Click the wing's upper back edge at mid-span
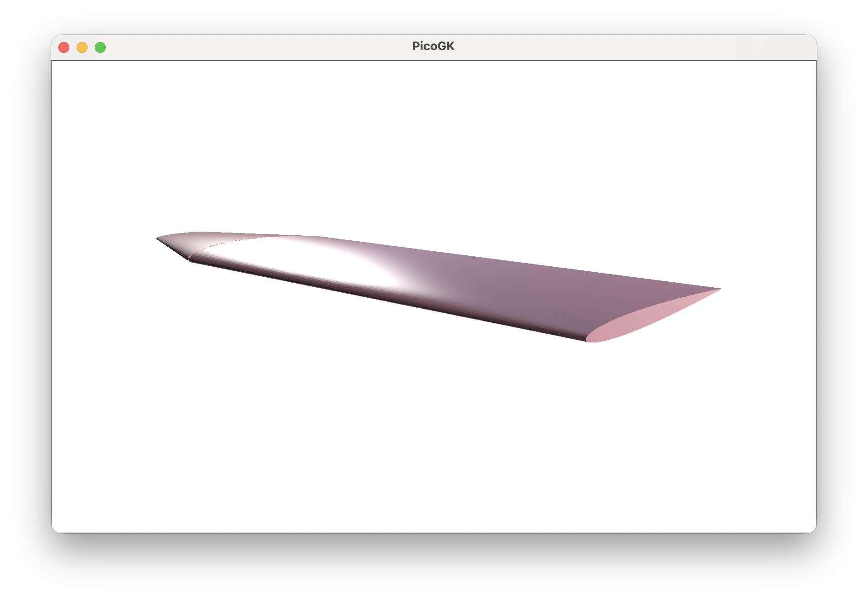The height and width of the screenshot is (601, 868). pyautogui.click(x=456, y=254)
